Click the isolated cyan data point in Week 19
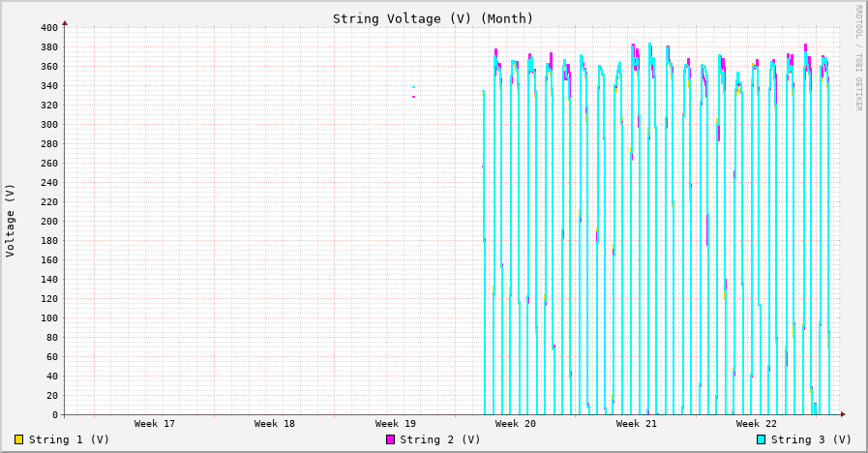 [413, 87]
